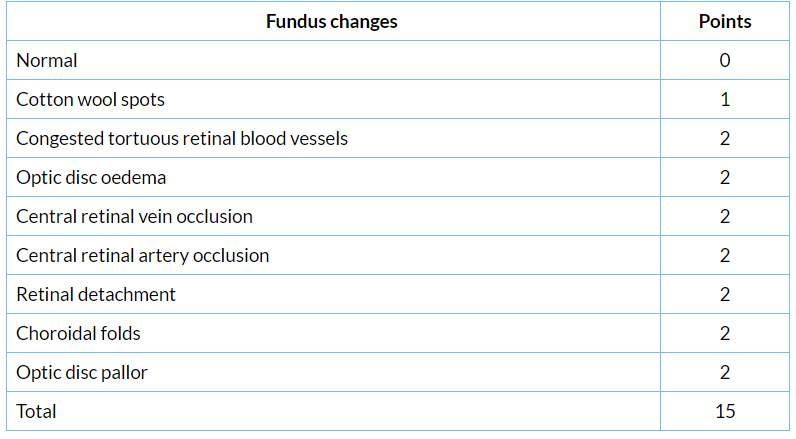
Task: Click the points value 1 for Cotton wool spots
Action: pos(725,99)
